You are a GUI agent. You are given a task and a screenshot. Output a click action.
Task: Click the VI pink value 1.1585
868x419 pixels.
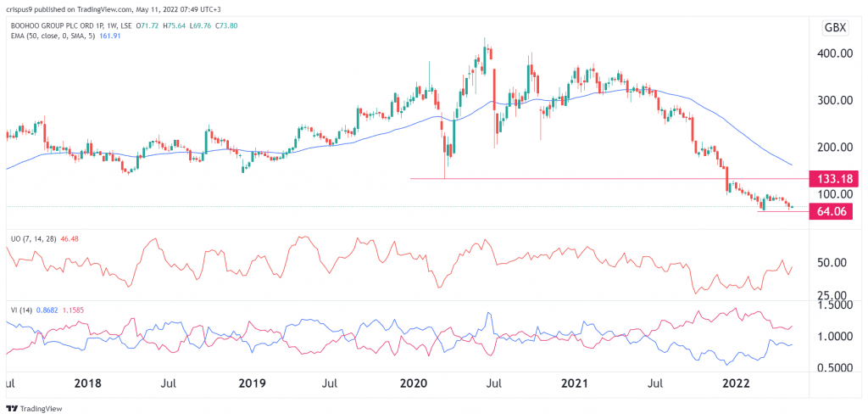[x=71, y=310]
